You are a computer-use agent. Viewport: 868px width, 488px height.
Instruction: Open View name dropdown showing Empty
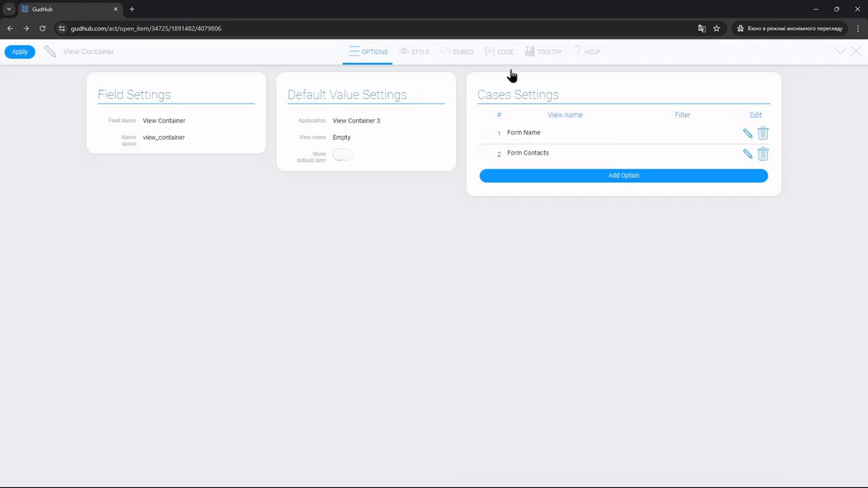click(342, 137)
